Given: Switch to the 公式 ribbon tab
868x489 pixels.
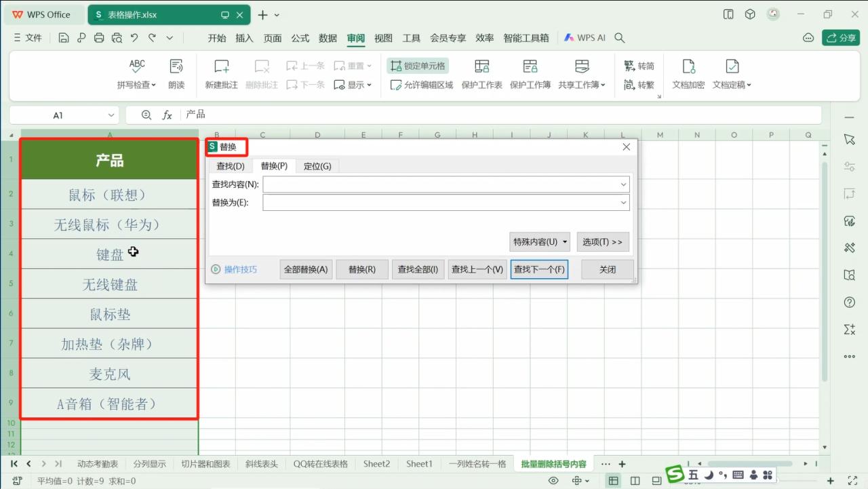Looking at the screenshot, I should (300, 38).
